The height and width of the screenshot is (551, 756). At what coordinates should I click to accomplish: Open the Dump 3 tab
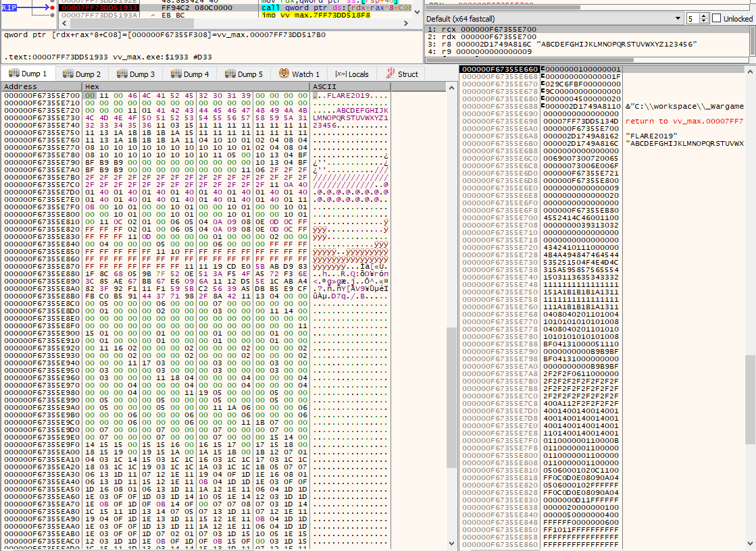136,74
